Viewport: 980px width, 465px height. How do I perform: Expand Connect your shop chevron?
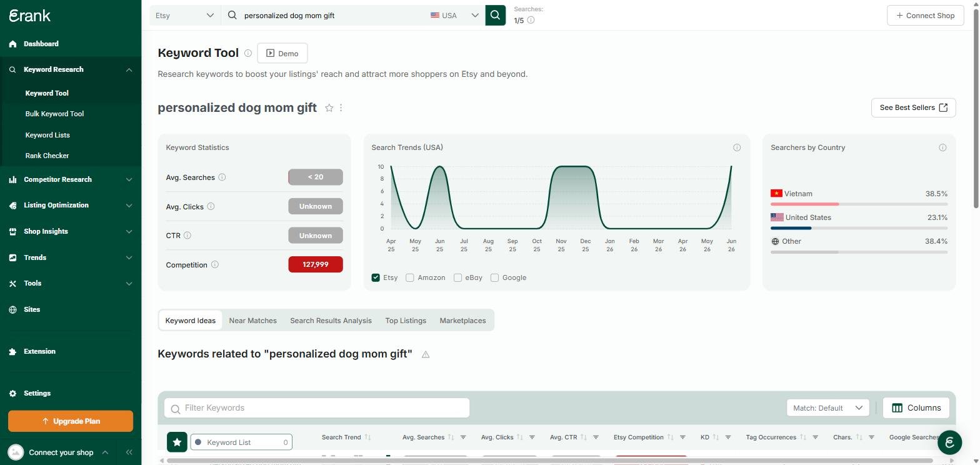click(x=105, y=452)
